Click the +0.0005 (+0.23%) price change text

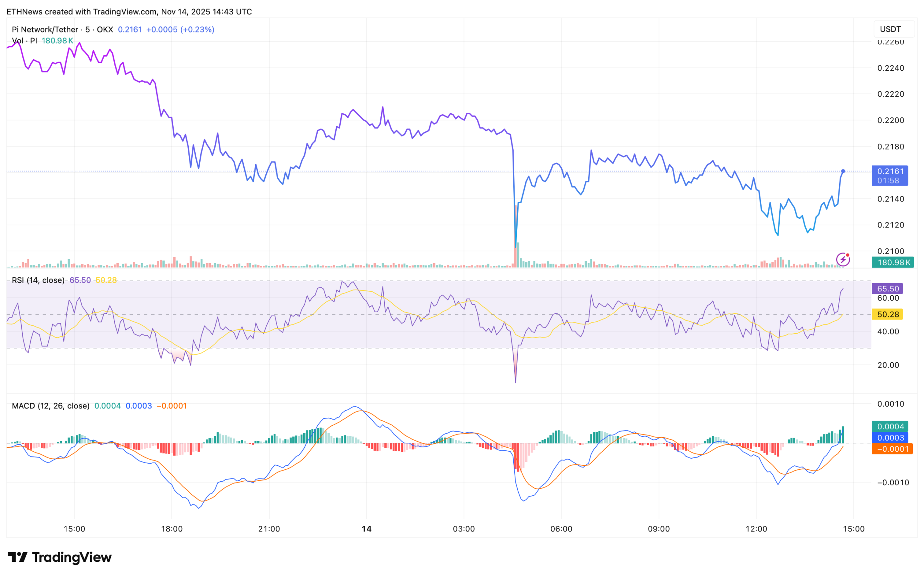click(x=180, y=29)
